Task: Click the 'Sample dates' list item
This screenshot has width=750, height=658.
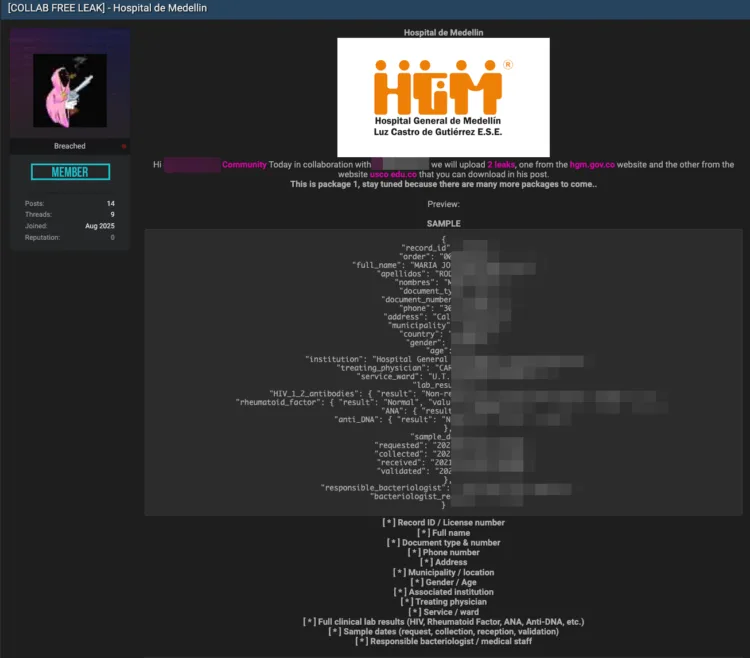Action: 443,632
